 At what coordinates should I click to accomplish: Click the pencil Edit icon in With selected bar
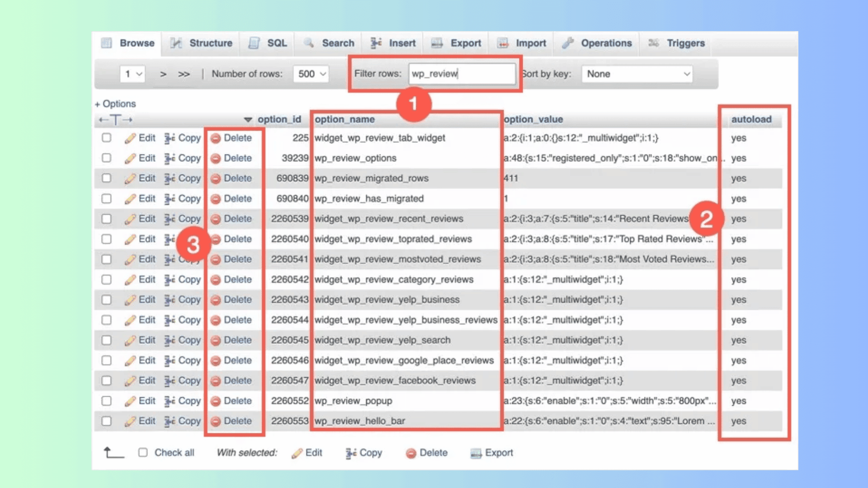(x=297, y=453)
